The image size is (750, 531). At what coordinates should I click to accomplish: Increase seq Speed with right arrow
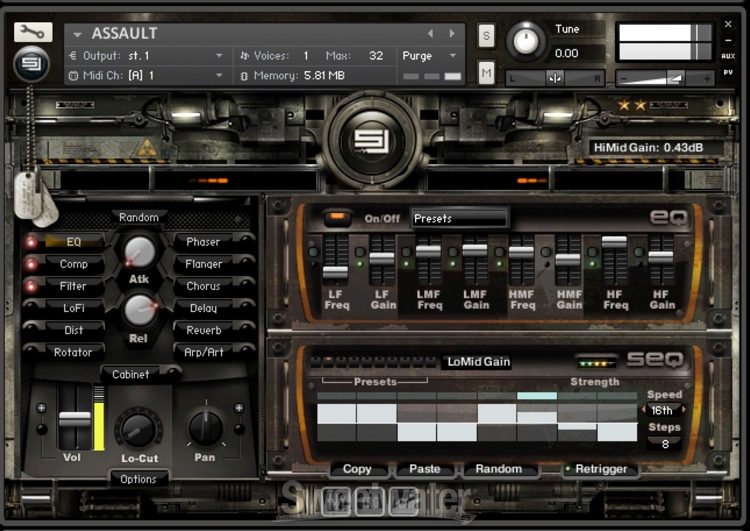click(684, 410)
